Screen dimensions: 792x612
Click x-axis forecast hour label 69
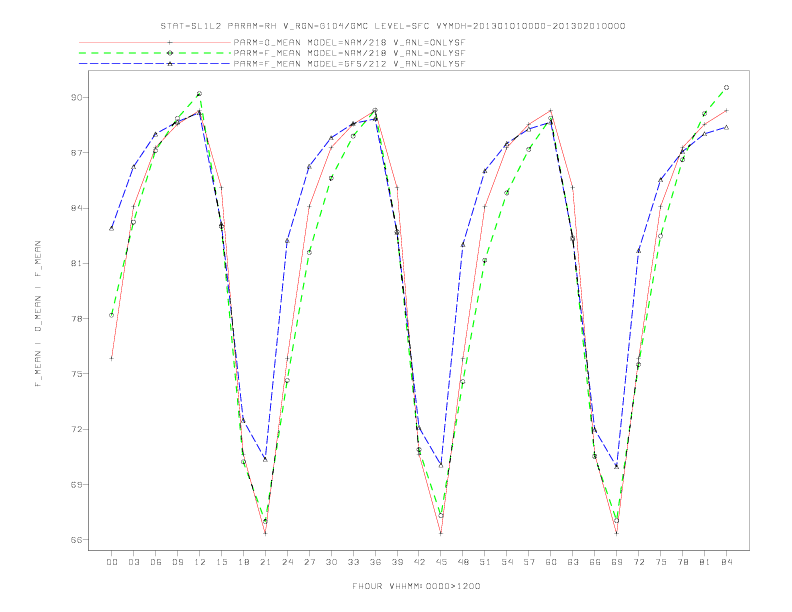617,562
